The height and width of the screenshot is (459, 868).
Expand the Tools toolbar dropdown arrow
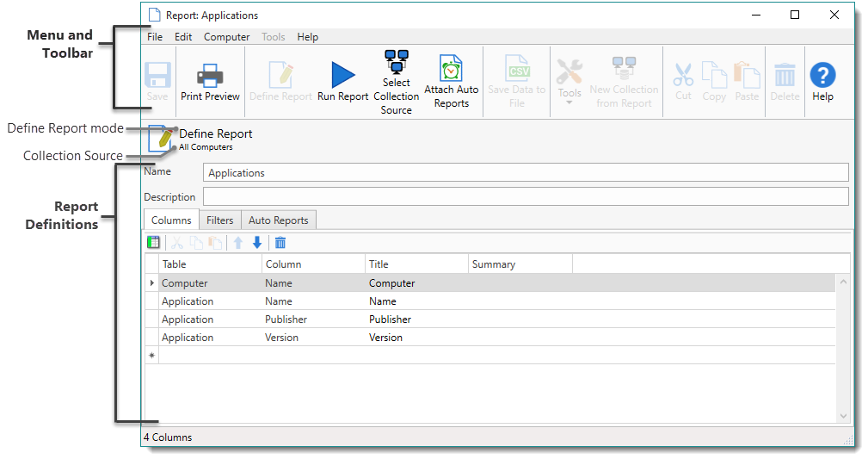click(x=569, y=103)
